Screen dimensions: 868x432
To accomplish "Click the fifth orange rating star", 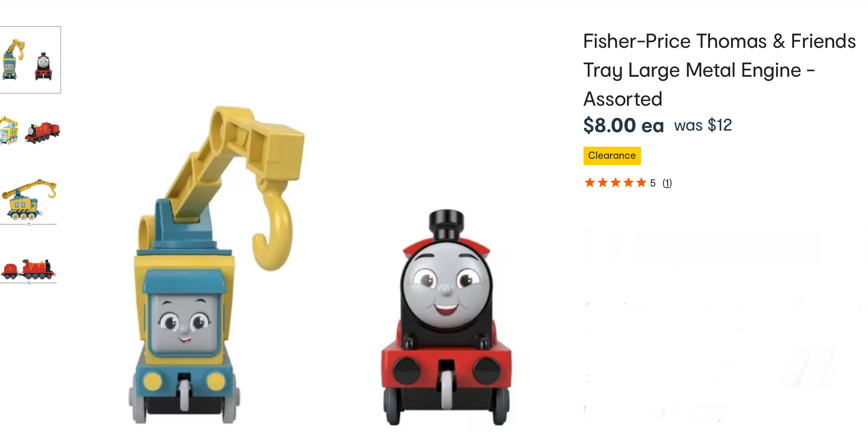I will pos(641,183).
